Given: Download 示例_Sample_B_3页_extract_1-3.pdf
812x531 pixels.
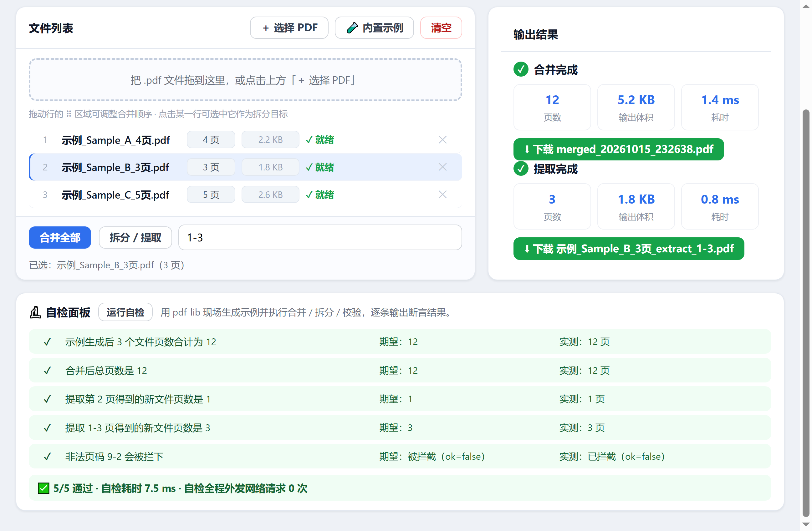Looking at the screenshot, I should coord(628,249).
